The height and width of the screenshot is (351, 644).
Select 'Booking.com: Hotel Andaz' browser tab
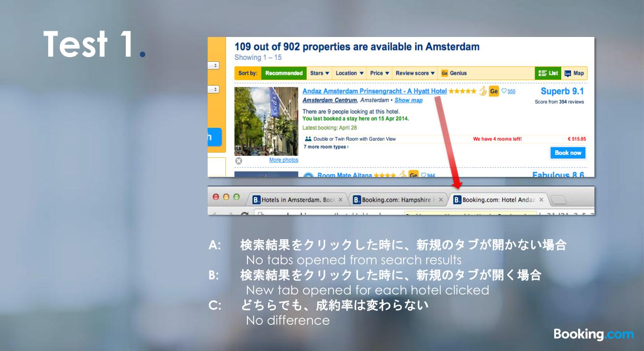point(499,200)
